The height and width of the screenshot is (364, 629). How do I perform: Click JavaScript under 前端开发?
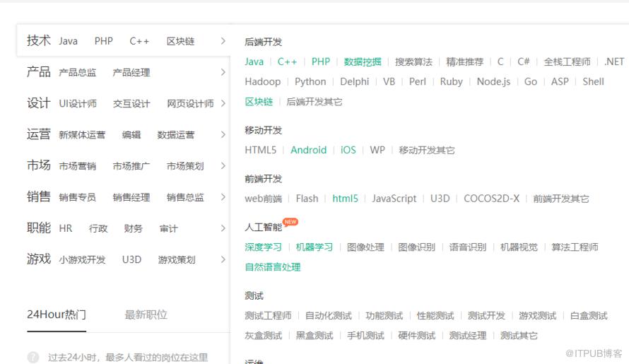(x=394, y=199)
